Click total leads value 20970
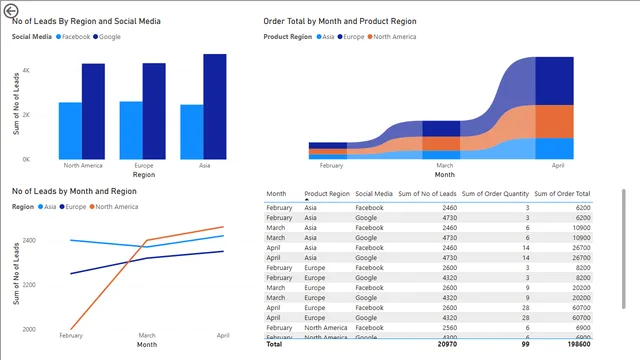 [x=447, y=344]
